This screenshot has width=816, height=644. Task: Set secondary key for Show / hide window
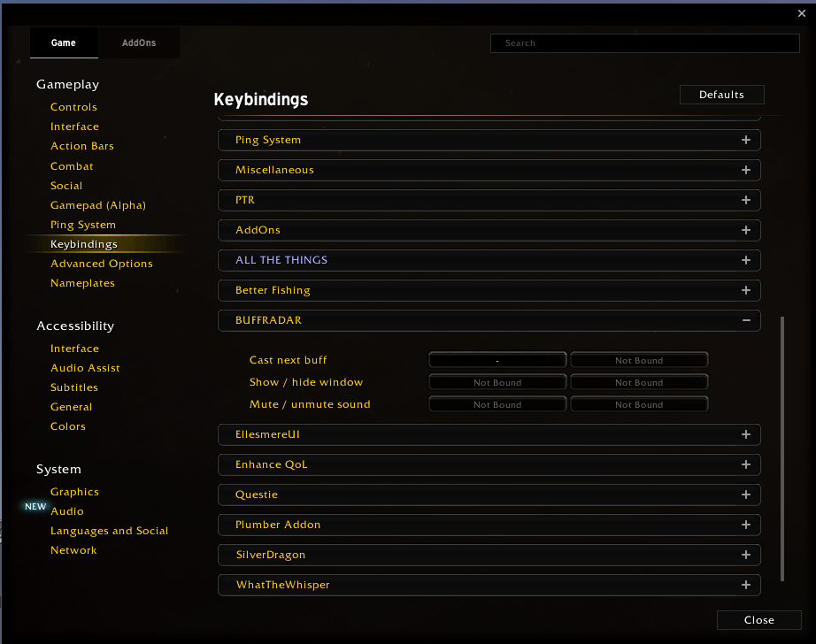(639, 382)
